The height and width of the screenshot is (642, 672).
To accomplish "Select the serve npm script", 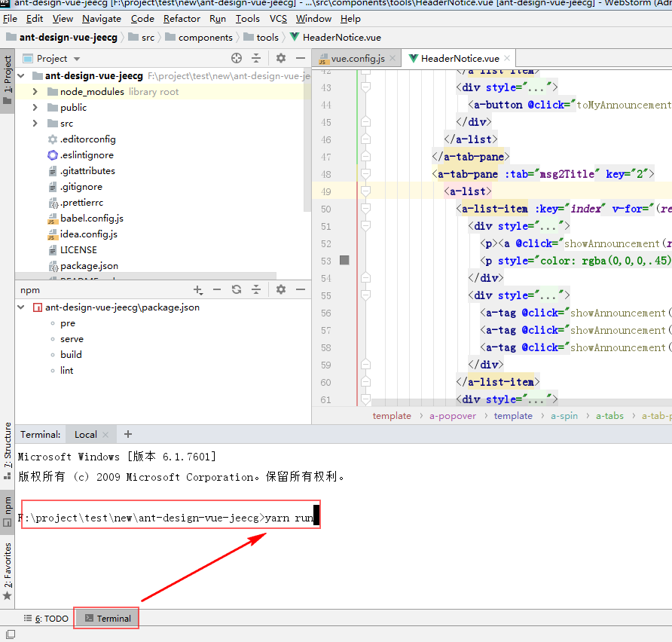I will tap(72, 338).
